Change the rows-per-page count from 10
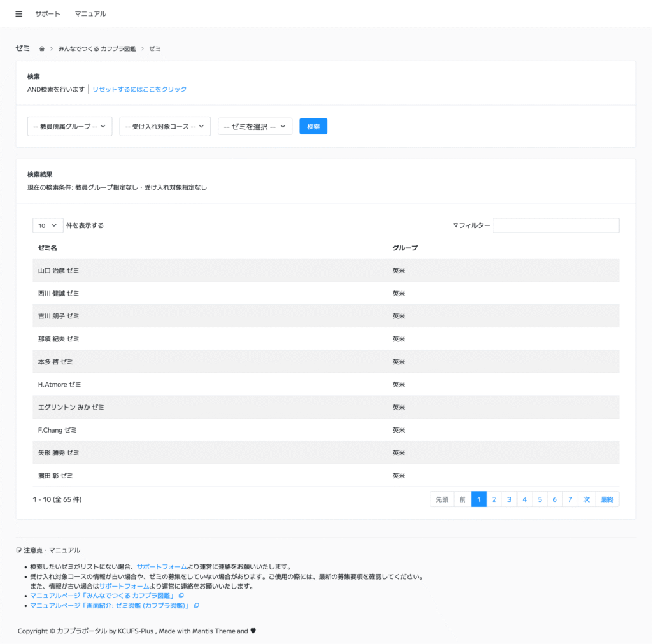 click(48, 225)
